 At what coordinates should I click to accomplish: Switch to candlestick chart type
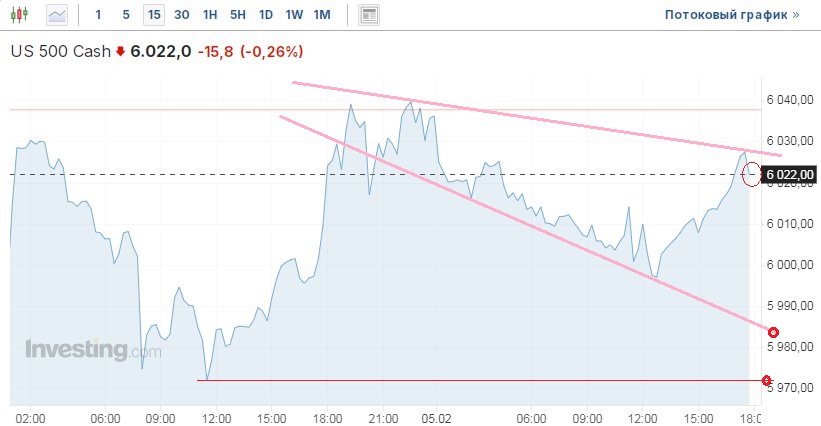(x=22, y=15)
